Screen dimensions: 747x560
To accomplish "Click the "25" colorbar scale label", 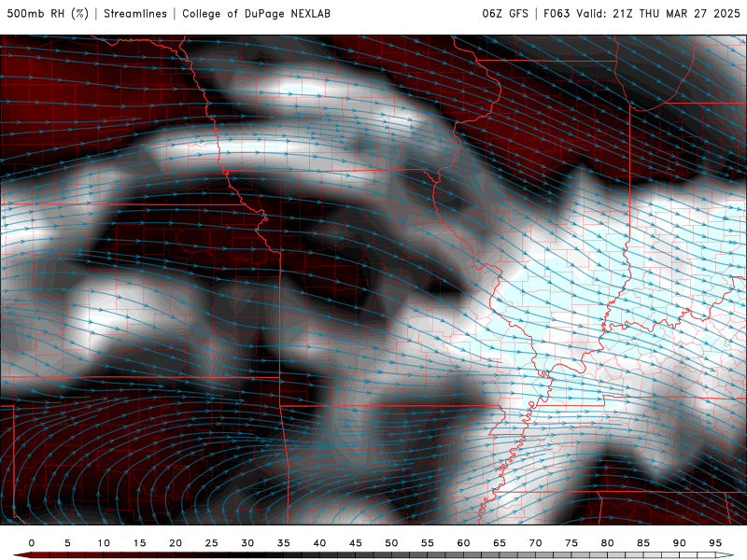I will (x=212, y=543).
